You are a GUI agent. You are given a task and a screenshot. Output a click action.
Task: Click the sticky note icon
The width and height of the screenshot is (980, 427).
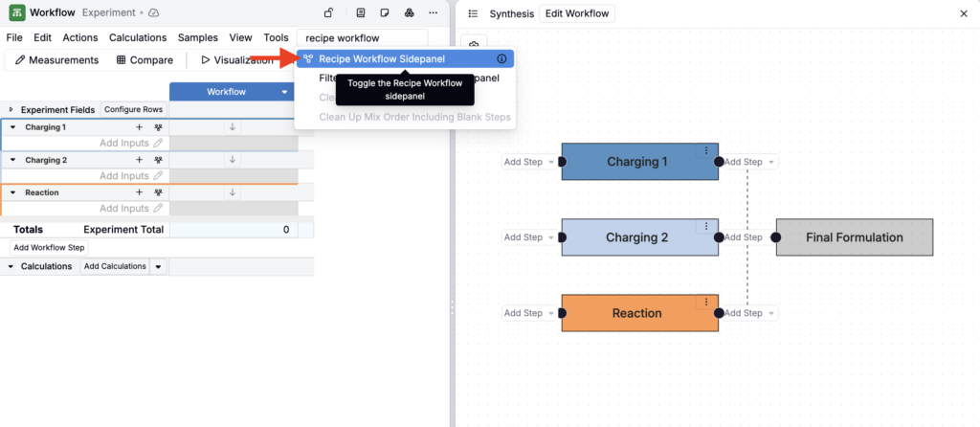[385, 12]
